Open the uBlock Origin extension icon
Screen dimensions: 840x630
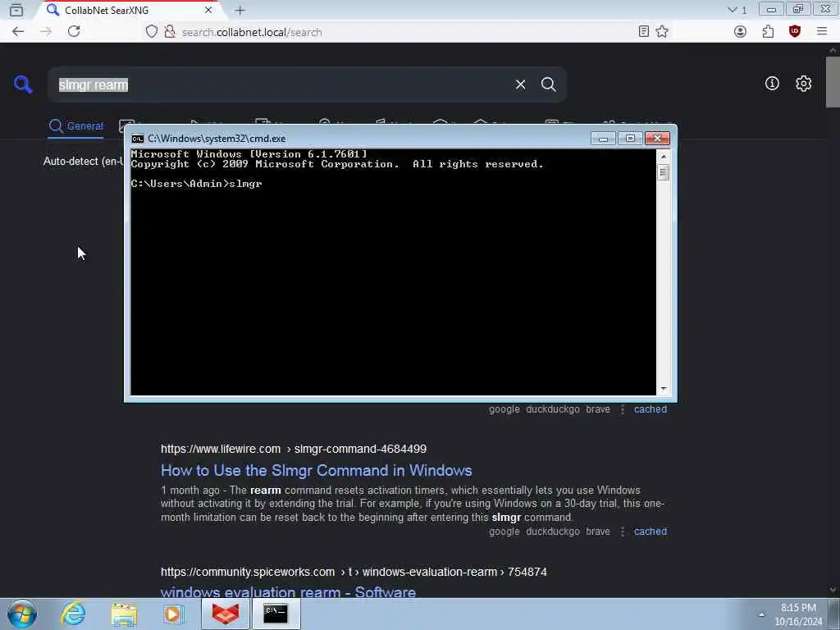pyautogui.click(x=795, y=32)
